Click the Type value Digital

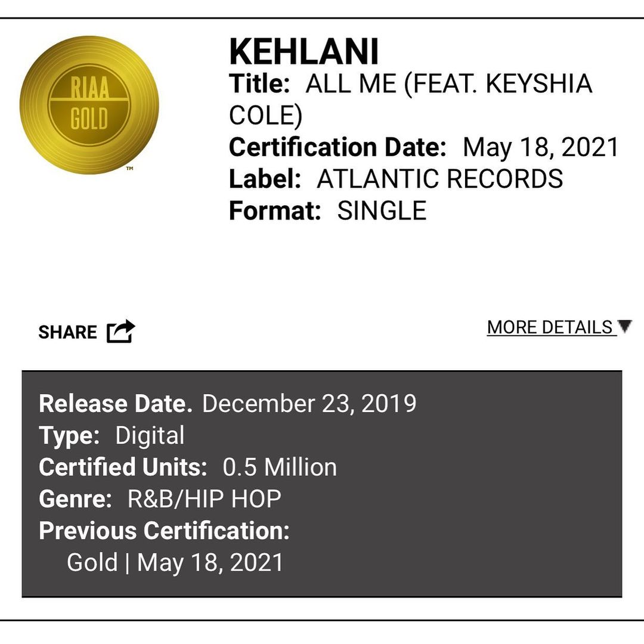[150, 435]
